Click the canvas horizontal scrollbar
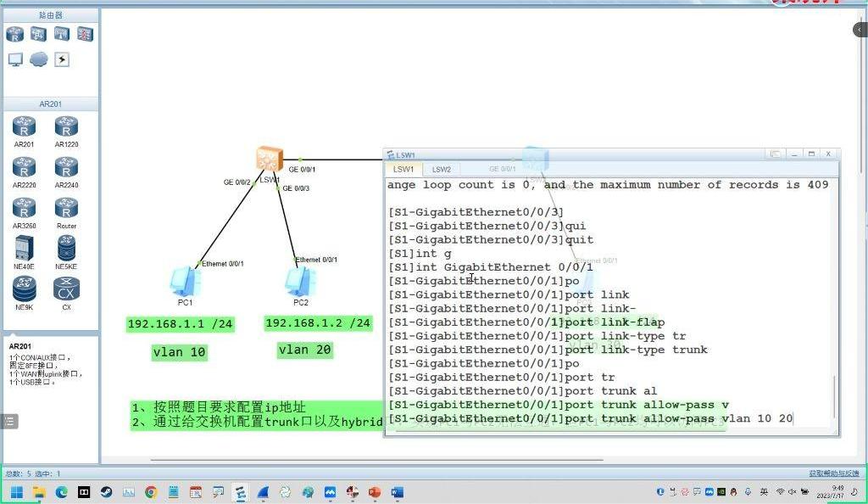Image resolution: width=868 pixels, height=504 pixels. (x=376, y=459)
